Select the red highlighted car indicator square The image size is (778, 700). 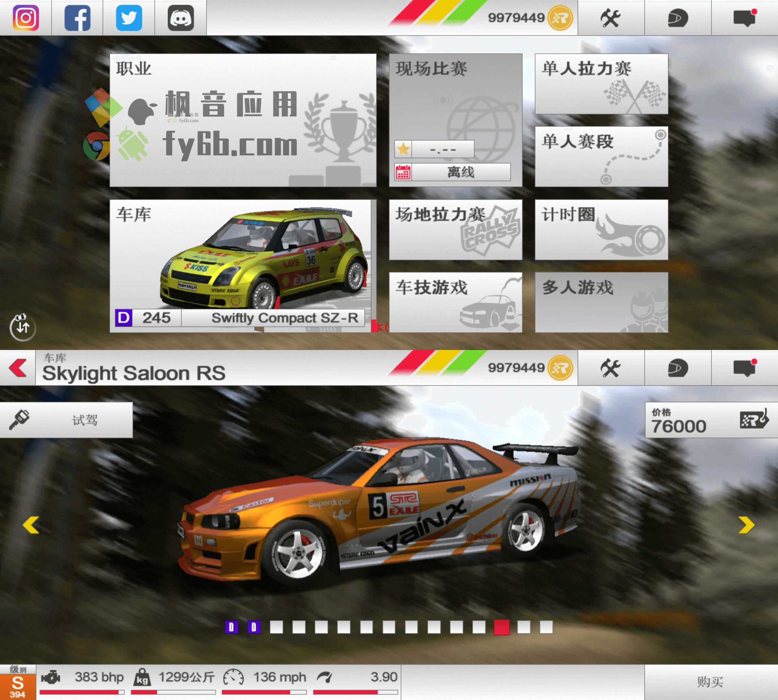point(501,627)
